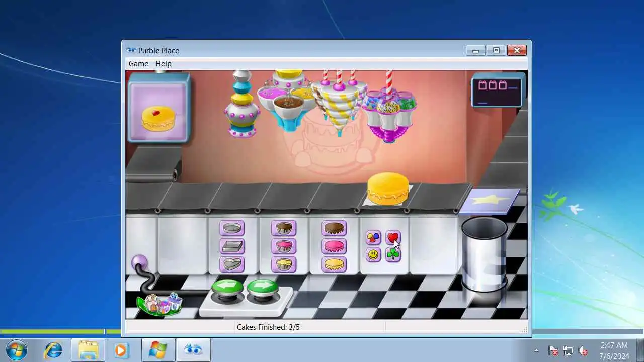This screenshot has width=644, height=362.
Task: Choose the vanilla yellow batter flavor
Action: 284,264
